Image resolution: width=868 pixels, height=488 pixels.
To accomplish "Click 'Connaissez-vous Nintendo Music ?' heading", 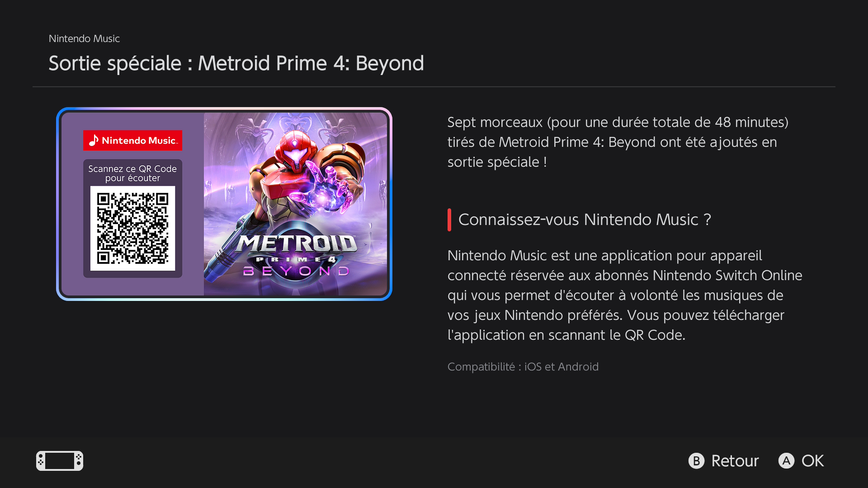I will [x=585, y=220].
